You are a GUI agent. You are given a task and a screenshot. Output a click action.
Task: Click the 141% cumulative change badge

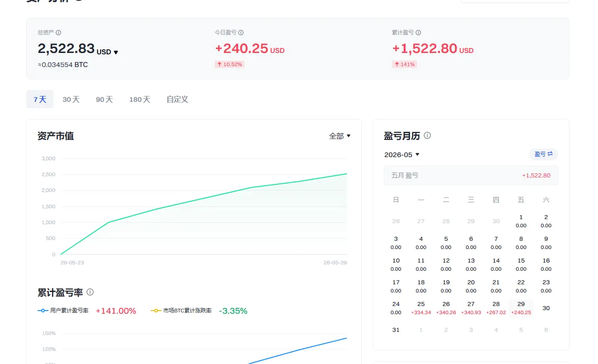tap(404, 64)
